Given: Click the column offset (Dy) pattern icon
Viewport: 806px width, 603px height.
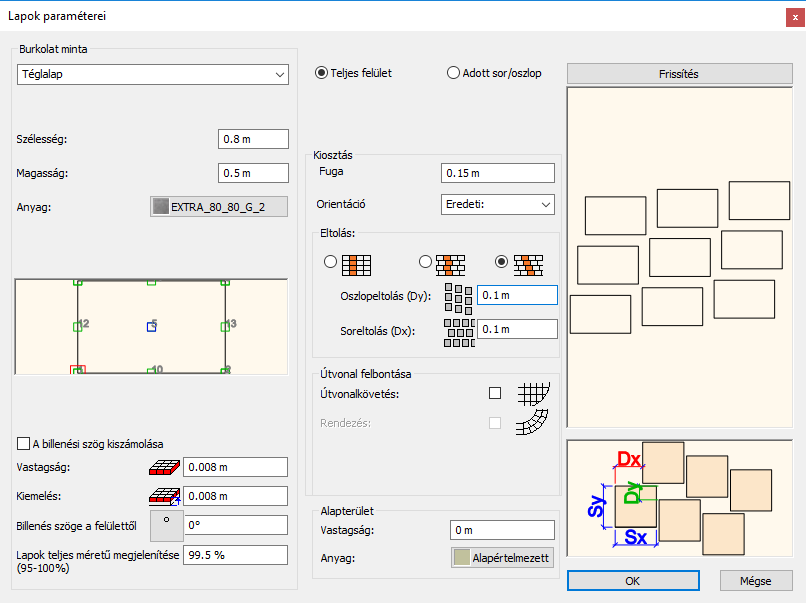Looking at the screenshot, I should (459, 299).
